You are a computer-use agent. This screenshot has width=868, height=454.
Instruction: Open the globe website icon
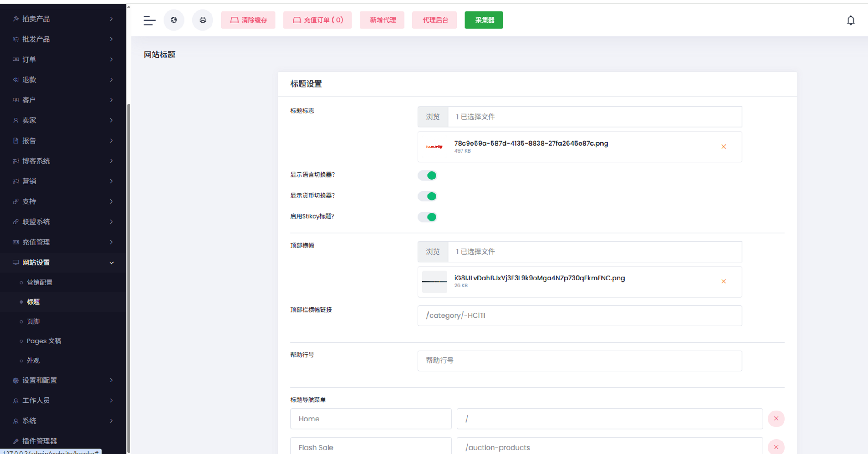(174, 20)
